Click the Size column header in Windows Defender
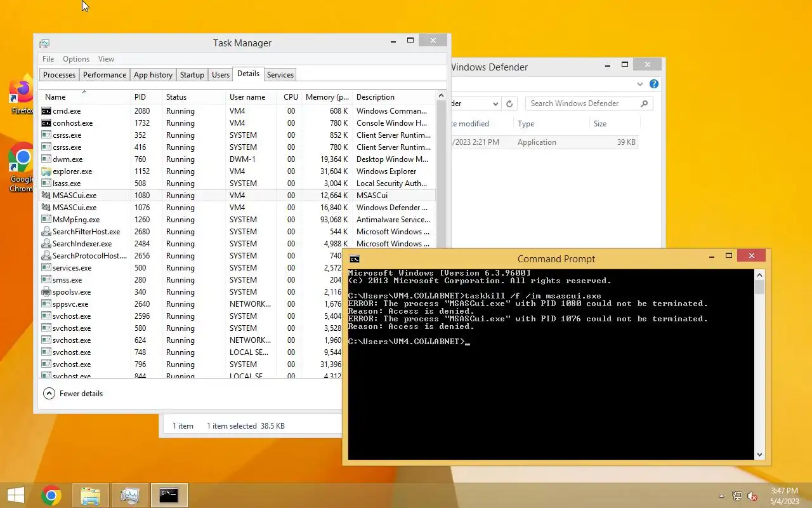This screenshot has height=508, width=812. pyautogui.click(x=614, y=124)
